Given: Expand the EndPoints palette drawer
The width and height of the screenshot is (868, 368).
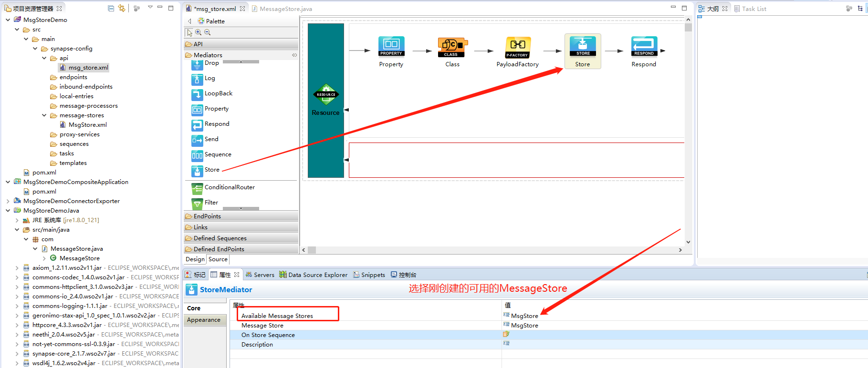Looking at the screenshot, I should (x=241, y=216).
